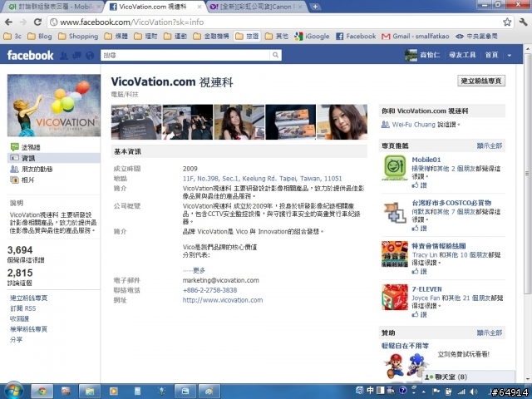
Task: Open messages icon in Facebook bar
Action: point(76,56)
